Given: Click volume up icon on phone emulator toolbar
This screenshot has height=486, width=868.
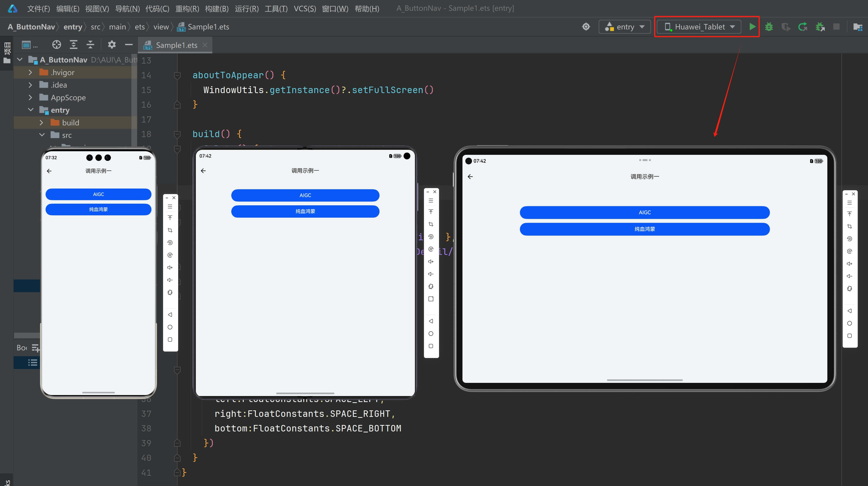Looking at the screenshot, I should click(x=170, y=268).
